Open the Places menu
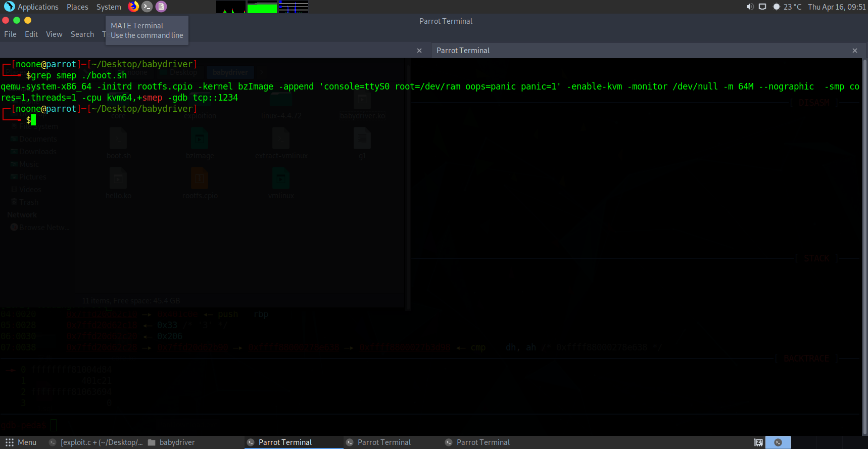Viewport: 868px width, 449px height. 77,7
